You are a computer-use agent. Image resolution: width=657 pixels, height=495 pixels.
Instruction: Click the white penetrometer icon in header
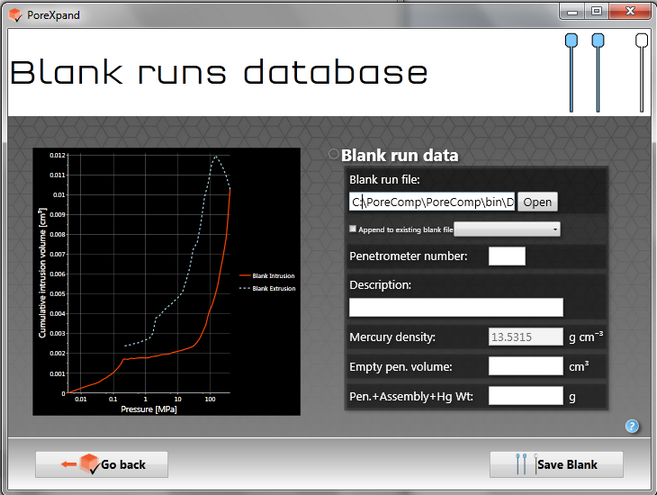pos(641,73)
